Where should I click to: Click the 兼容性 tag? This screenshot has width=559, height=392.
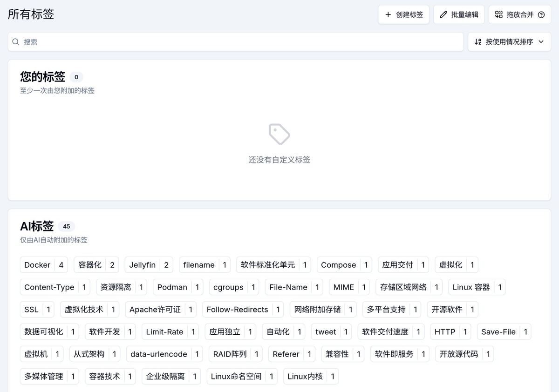pyautogui.click(x=343, y=354)
